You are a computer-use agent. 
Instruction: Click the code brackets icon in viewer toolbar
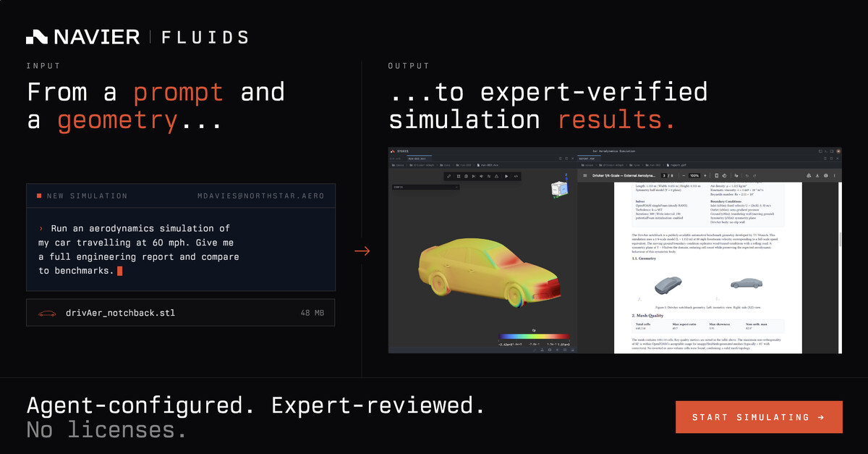click(516, 176)
